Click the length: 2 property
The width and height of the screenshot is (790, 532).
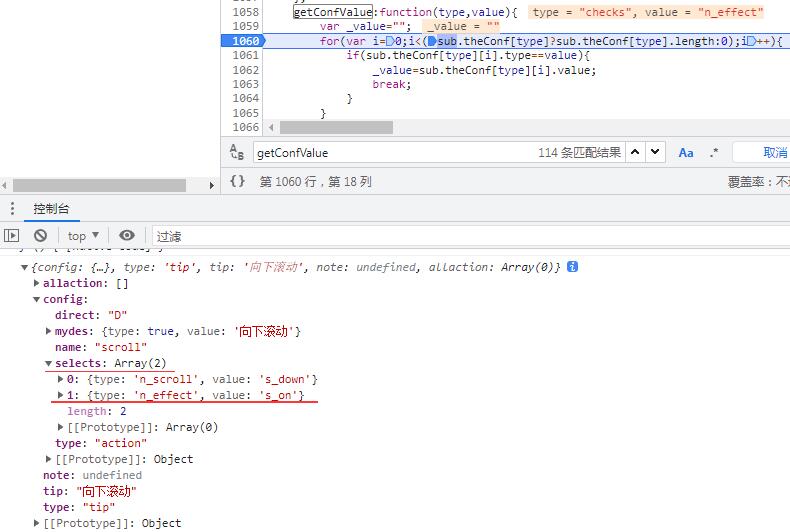(97, 411)
